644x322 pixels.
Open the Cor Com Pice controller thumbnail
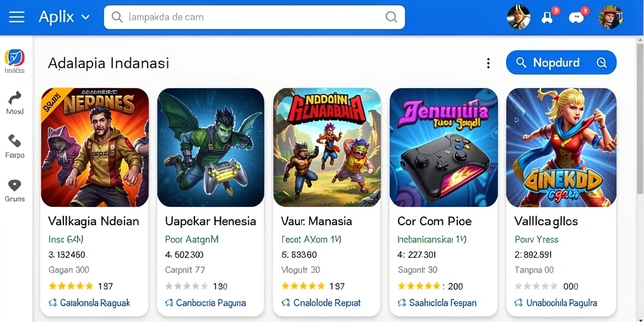coord(443,147)
